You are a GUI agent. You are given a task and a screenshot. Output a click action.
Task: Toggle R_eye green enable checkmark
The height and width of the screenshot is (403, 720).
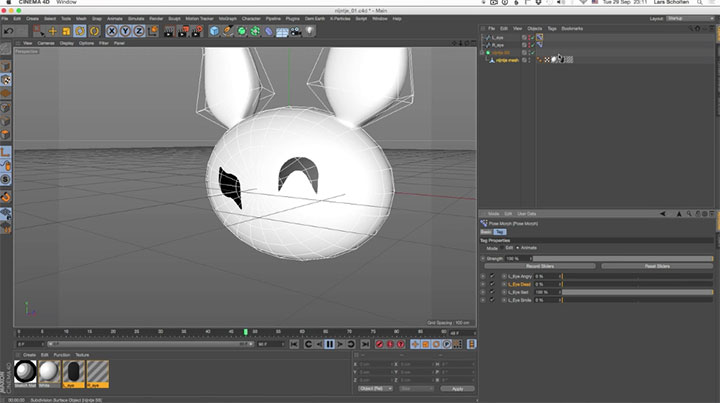click(x=533, y=45)
